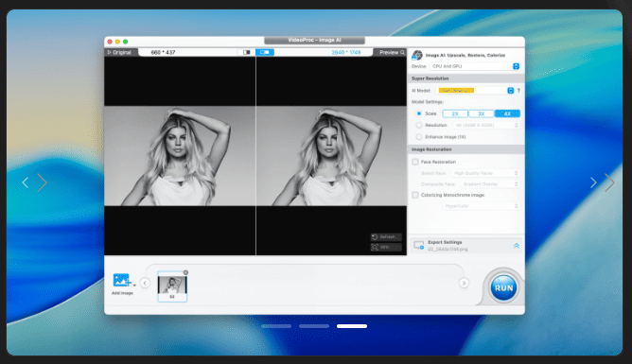Click the RUN button

tap(503, 288)
